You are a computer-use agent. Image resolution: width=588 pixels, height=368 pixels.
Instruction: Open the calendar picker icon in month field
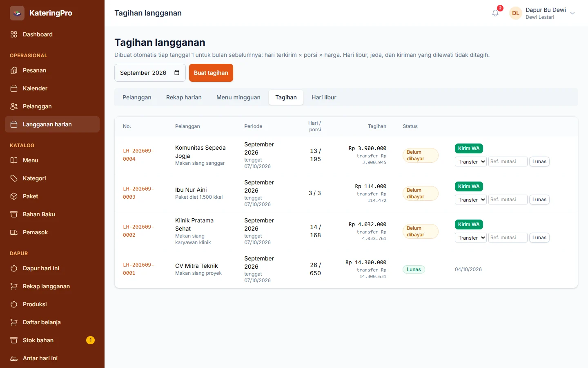coord(177,73)
